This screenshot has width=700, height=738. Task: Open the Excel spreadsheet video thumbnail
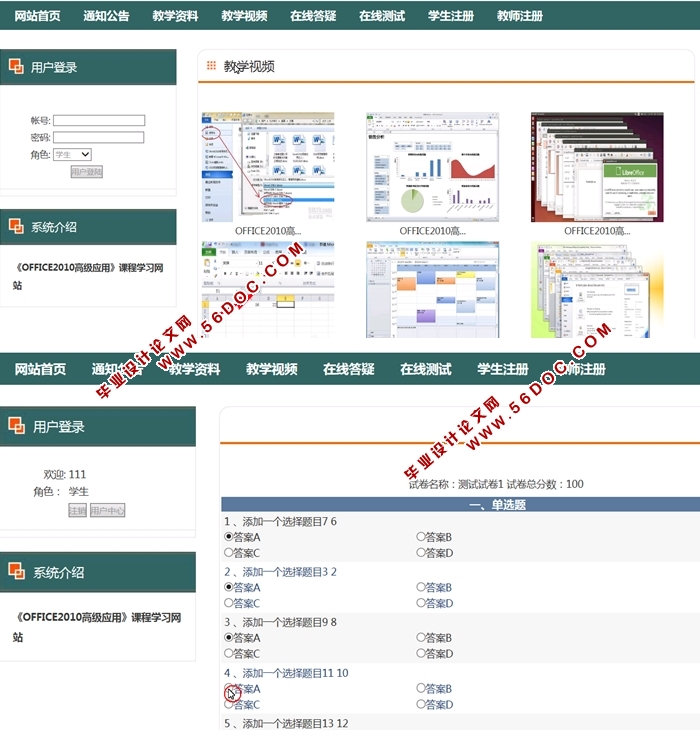268,290
